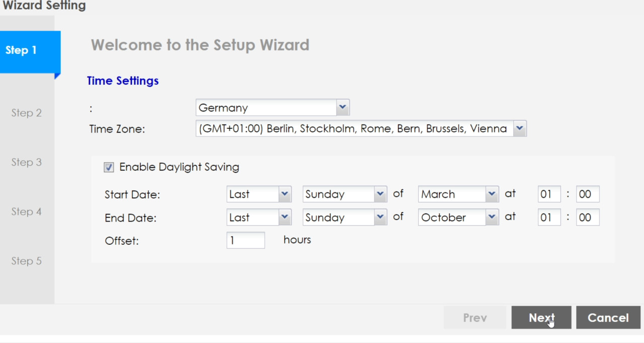Open the Germany country dropdown

[272, 108]
